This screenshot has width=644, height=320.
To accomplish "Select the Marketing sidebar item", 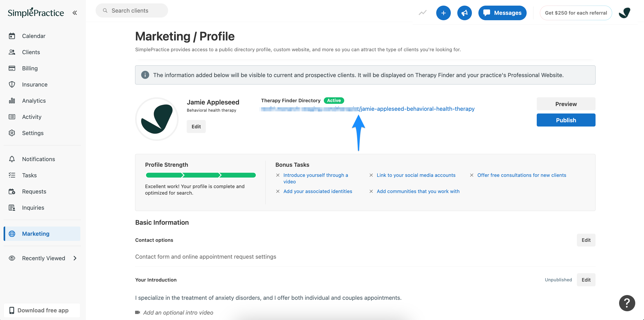I will [x=42, y=234].
